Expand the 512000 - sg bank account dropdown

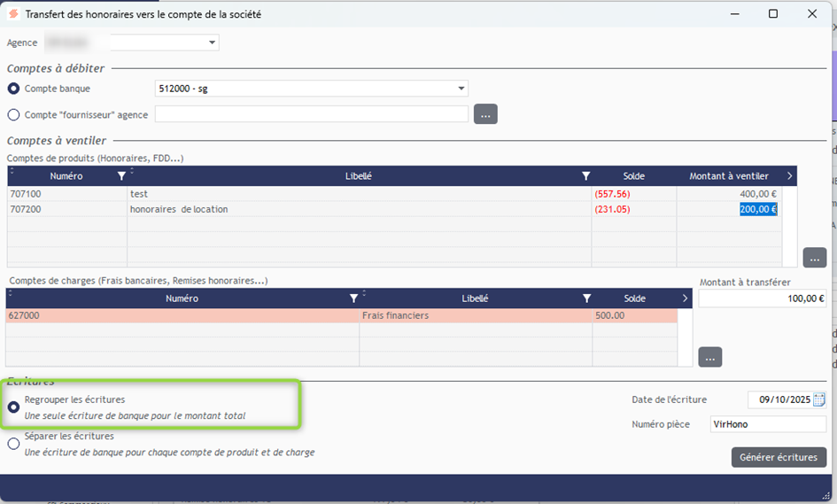coord(461,89)
